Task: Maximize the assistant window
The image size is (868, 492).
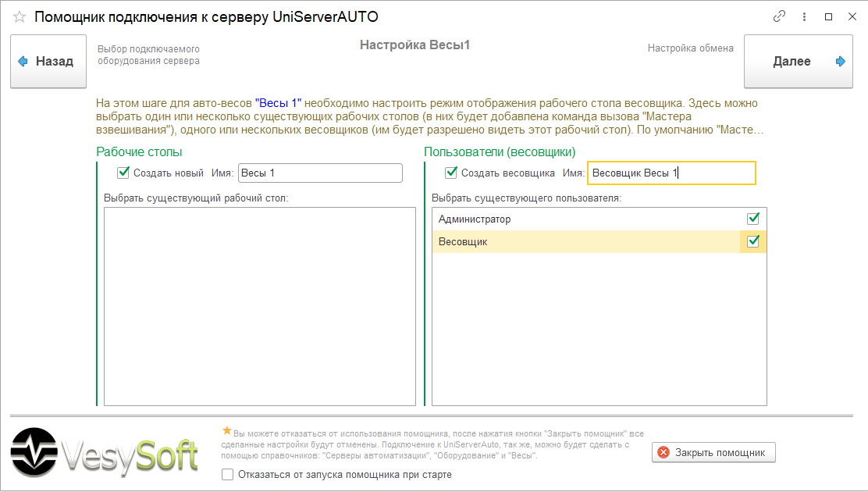Action: [829, 16]
